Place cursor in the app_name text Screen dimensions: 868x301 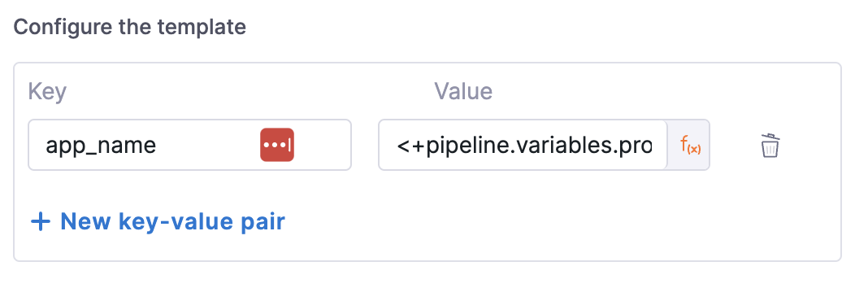tap(101, 146)
